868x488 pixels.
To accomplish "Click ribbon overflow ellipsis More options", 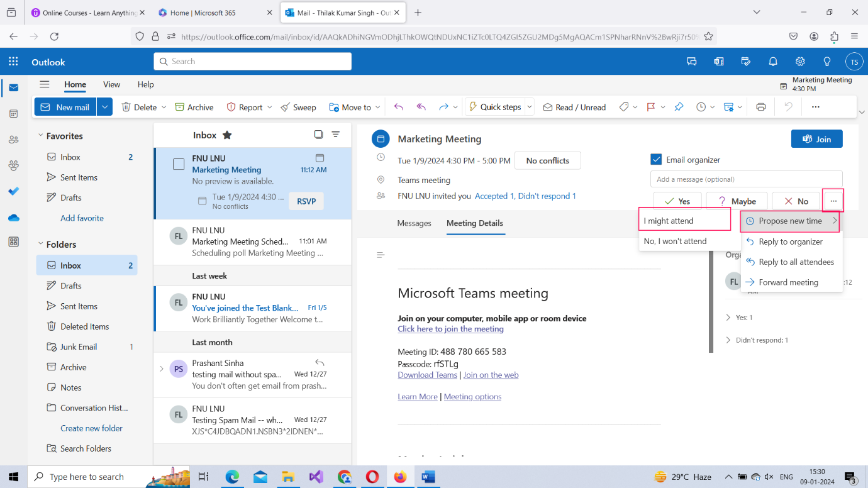I will (816, 107).
